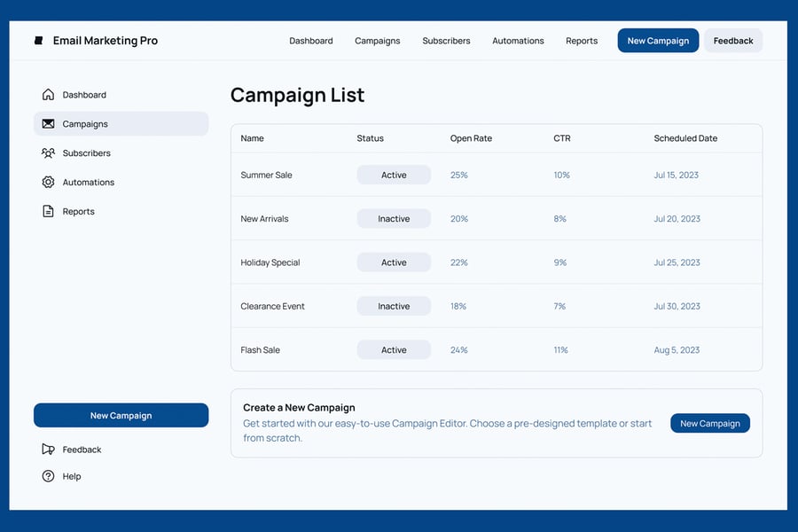Go to Automations in the top navigation

(518, 41)
